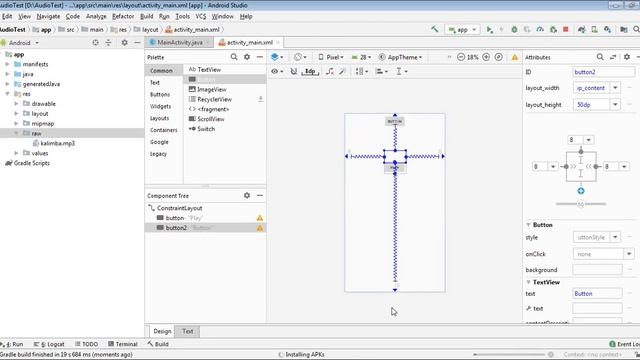Start debugging with the green bug icon

[514, 29]
